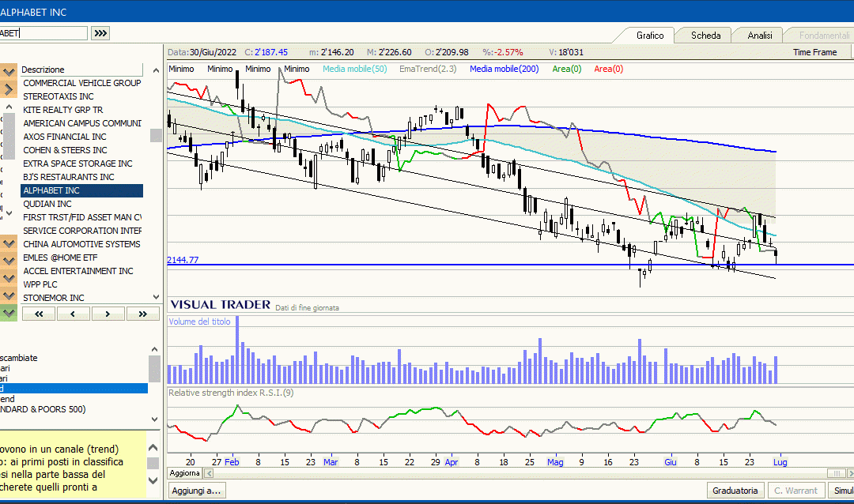The width and height of the screenshot is (854, 504).
Task: Select KITE REALTY GRP TR row
Action: pos(81,110)
